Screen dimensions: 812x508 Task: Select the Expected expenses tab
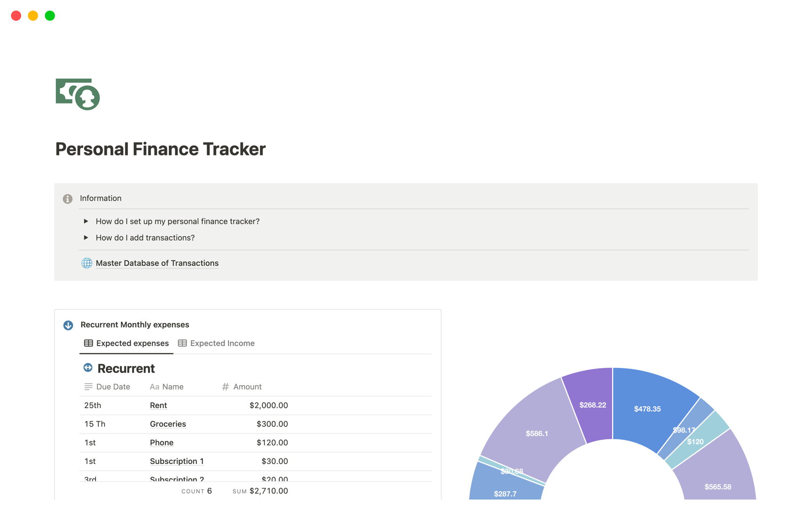click(132, 343)
